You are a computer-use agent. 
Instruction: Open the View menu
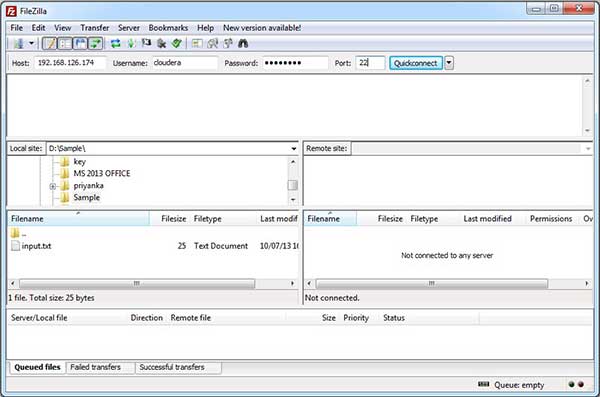pos(62,28)
